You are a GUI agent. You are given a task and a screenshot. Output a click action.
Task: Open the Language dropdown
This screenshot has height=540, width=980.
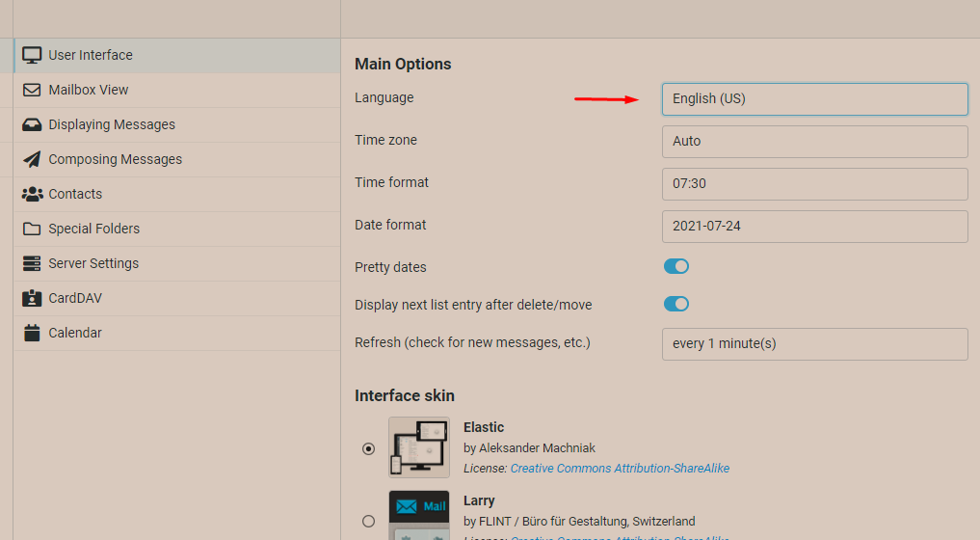pyautogui.click(x=814, y=99)
